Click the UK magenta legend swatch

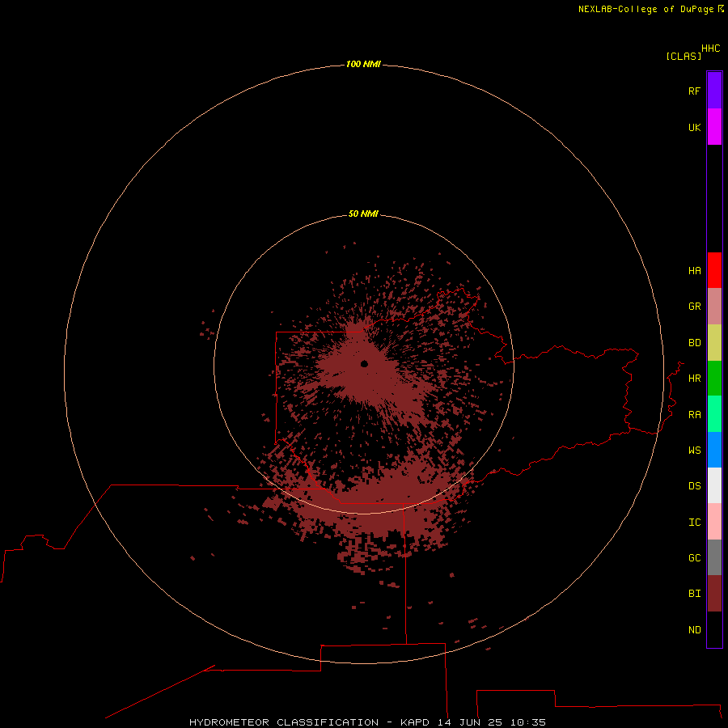coord(714,127)
